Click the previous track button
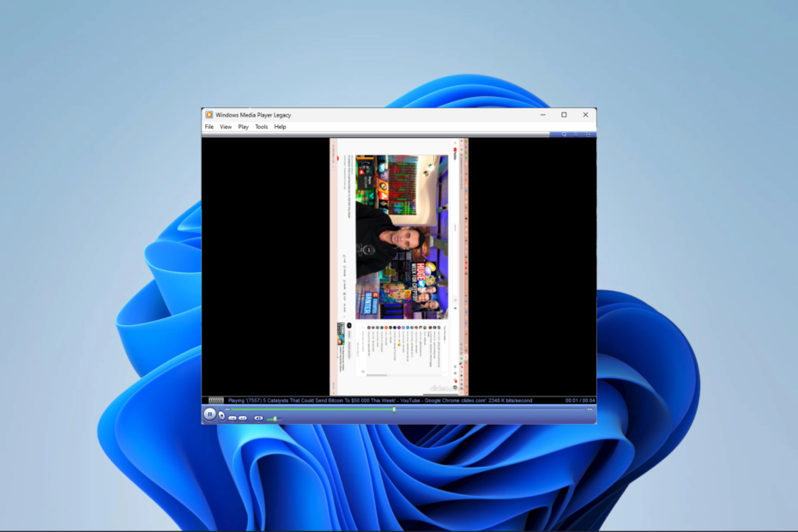798x532 pixels. (x=233, y=419)
